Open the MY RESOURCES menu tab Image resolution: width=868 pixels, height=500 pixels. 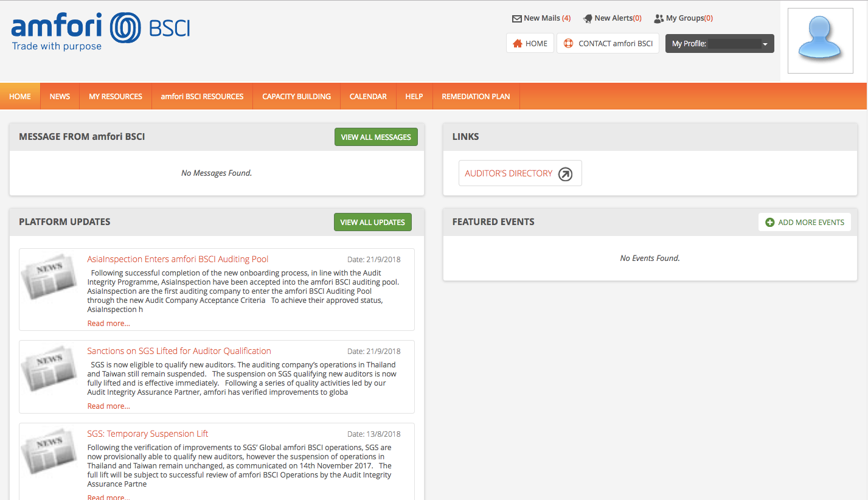pyautogui.click(x=116, y=96)
